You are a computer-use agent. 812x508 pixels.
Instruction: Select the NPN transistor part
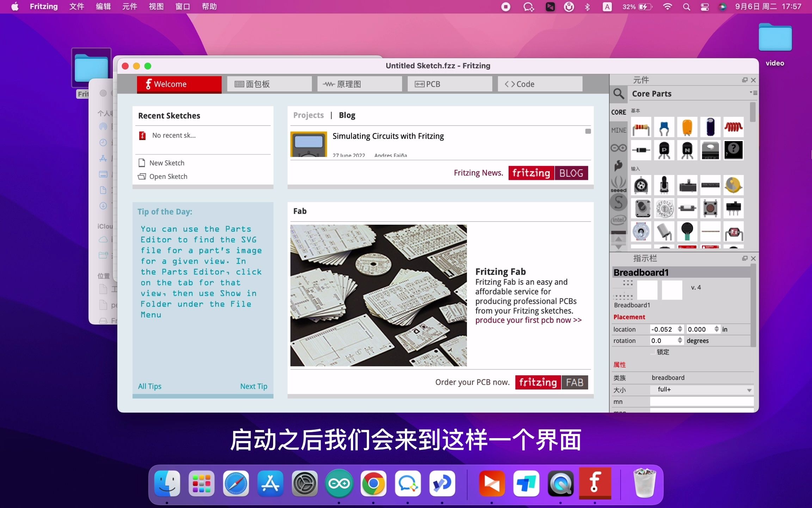coord(687,150)
